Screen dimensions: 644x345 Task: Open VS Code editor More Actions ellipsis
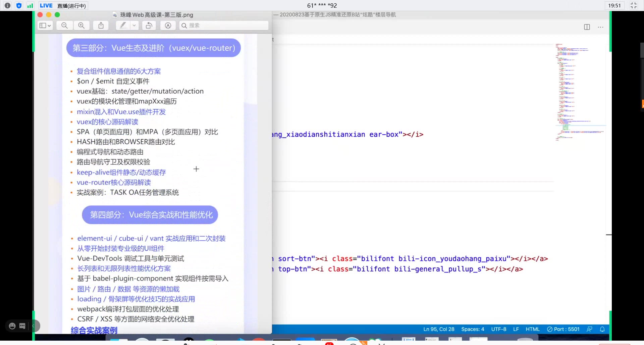pyautogui.click(x=600, y=27)
